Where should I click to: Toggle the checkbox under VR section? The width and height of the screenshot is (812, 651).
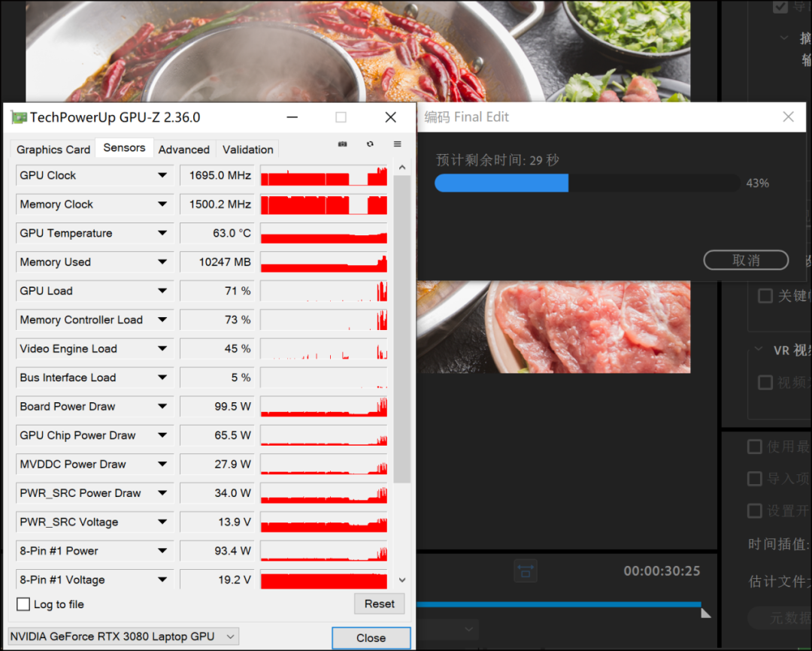(765, 383)
